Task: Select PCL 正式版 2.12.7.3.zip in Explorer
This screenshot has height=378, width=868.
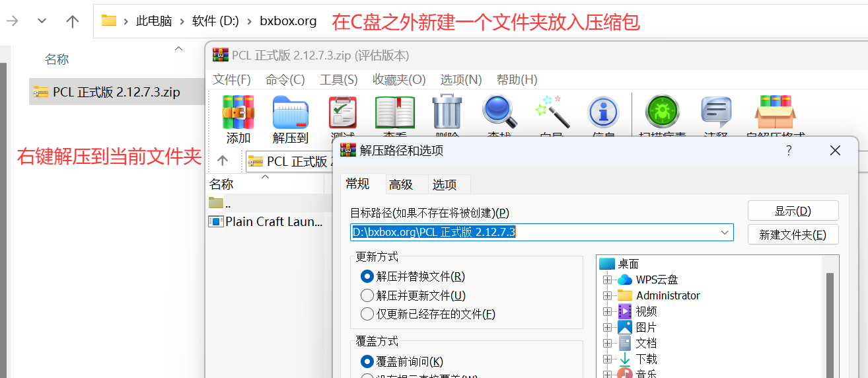Action: point(116,92)
